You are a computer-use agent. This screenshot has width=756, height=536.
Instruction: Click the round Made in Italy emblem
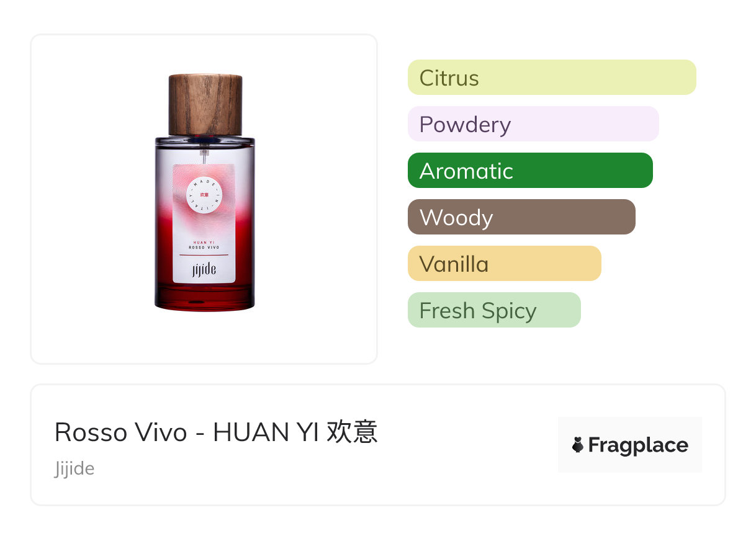(204, 194)
